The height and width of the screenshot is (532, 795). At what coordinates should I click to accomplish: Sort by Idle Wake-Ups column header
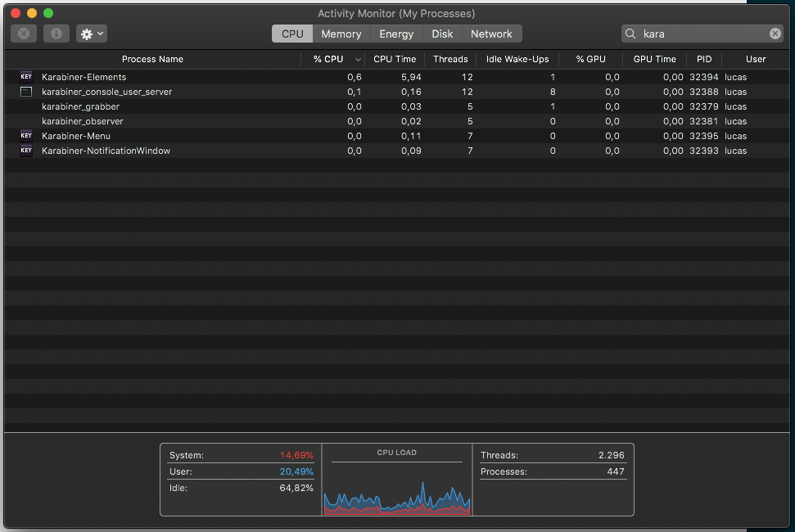(x=517, y=59)
